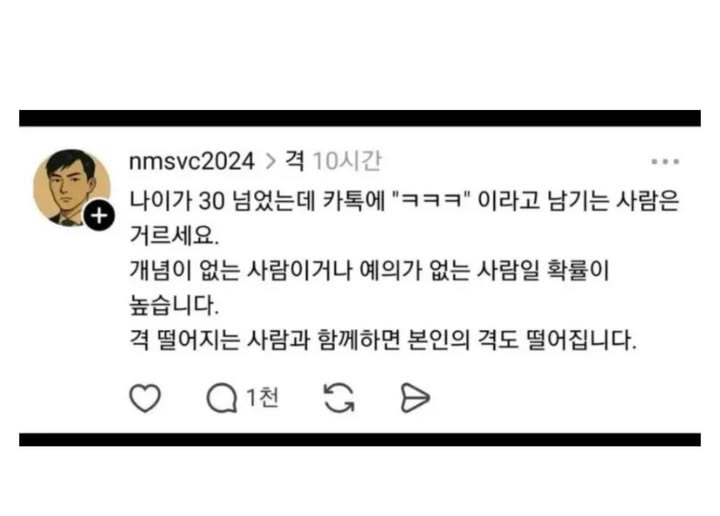Click the line reading 거르세요.
The width and height of the screenshot is (720, 516).
(174, 235)
